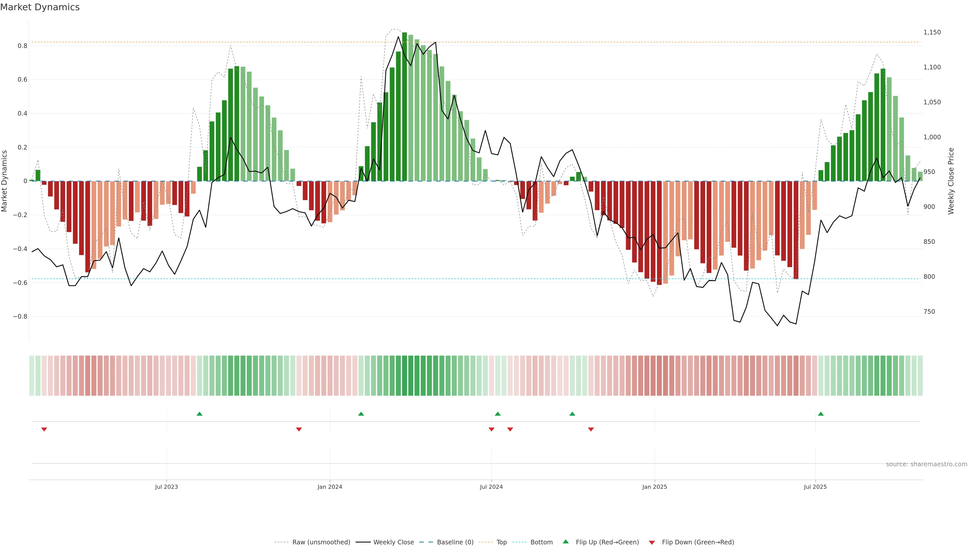Click red flip-down marker before Jan 2024

click(x=299, y=429)
